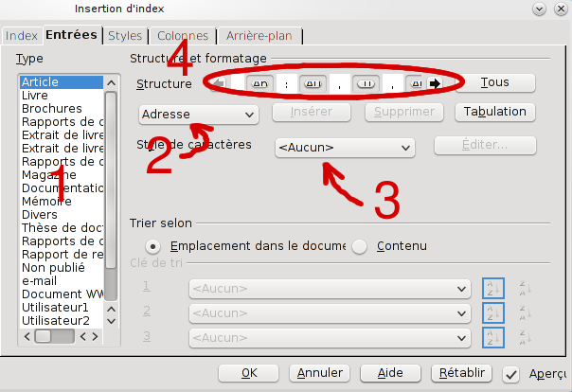This screenshot has height=392, width=572.
Task: Close the Insertion d'index dialog
Action: pyautogui.click(x=561, y=9)
